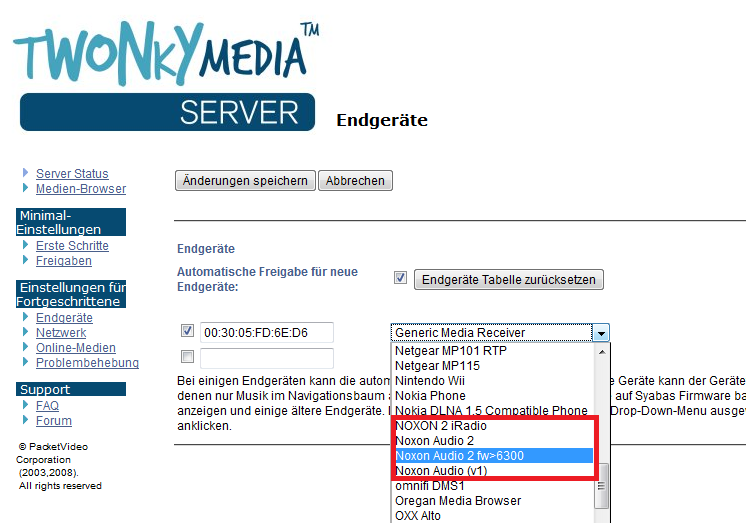Click the empty MAC address field
The height and width of the screenshot is (523, 746).
pyautogui.click(x=267, y=358)
